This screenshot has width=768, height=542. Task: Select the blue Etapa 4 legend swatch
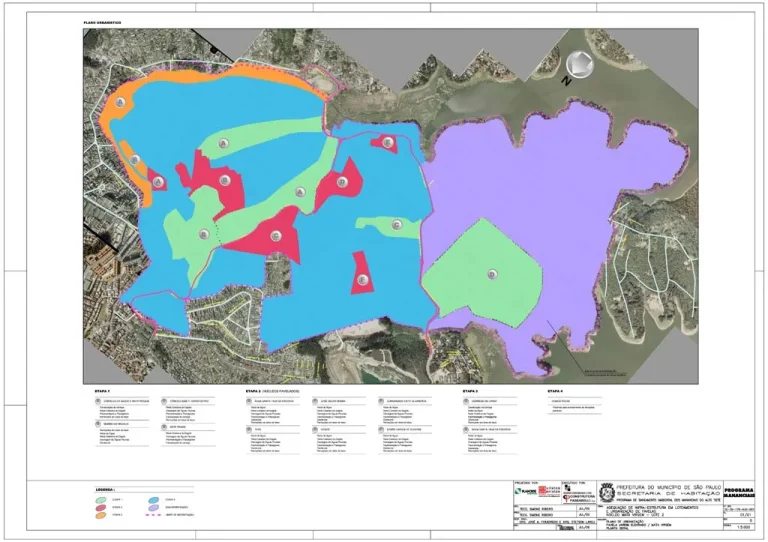pos(154,498)
